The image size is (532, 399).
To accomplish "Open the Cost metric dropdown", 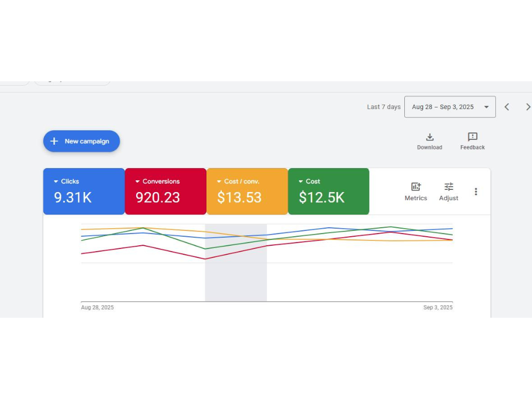I will (302, 181).
